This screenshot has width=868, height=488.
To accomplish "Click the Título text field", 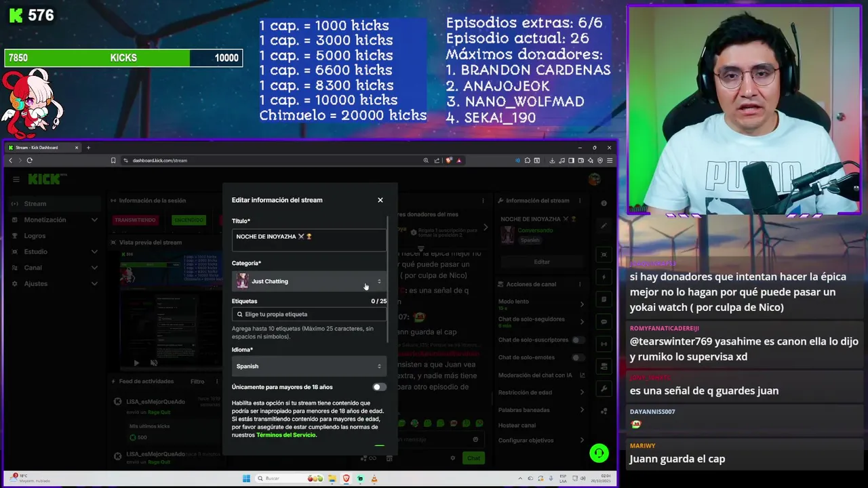I will 309,240.
